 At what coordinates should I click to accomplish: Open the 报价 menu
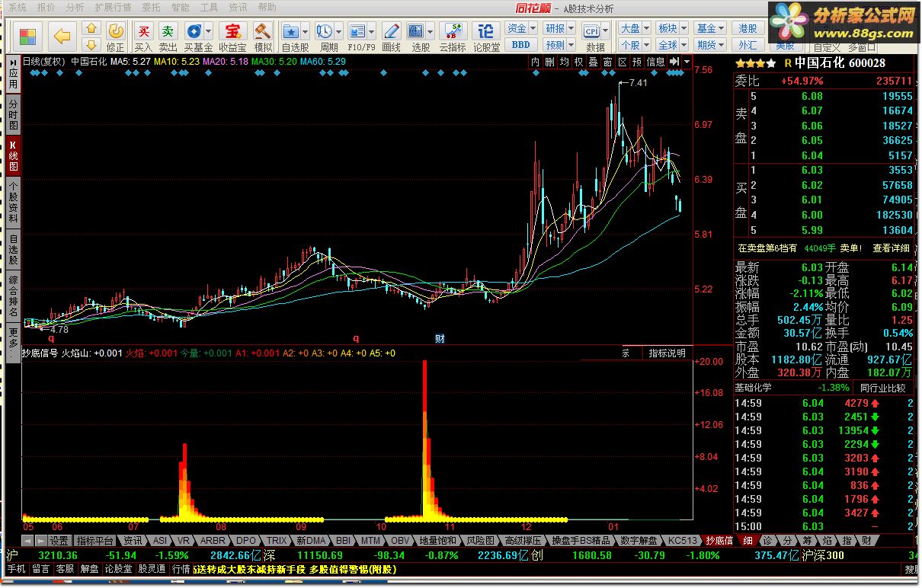tap(46, 7)
